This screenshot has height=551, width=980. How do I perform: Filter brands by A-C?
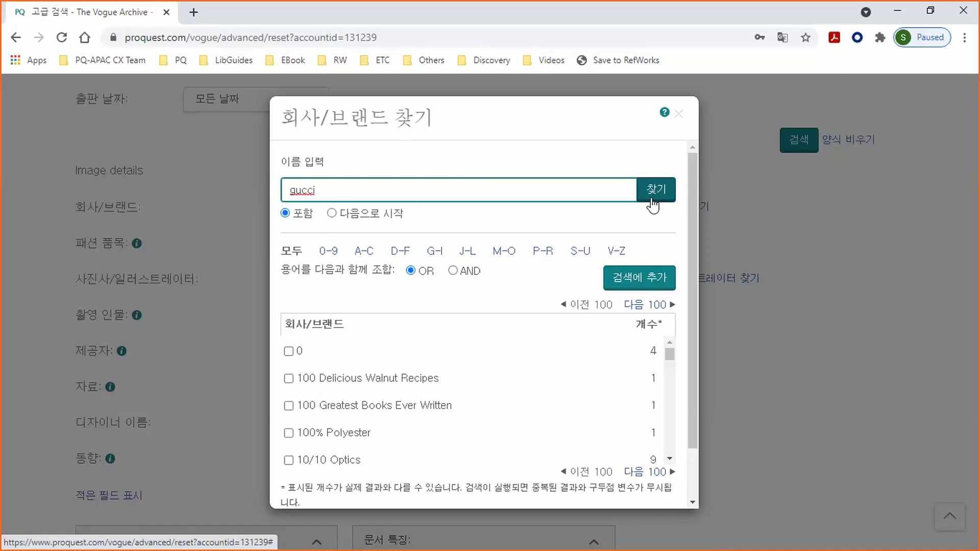tap(364, 251)
